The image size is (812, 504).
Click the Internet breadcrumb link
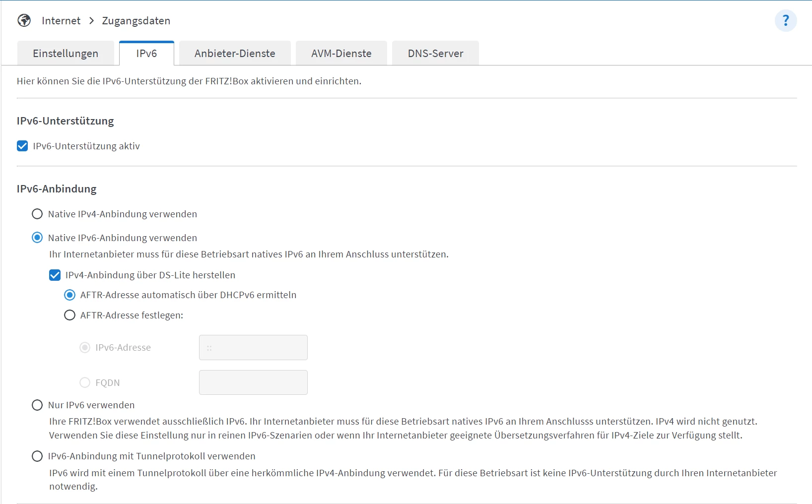(x=61, y=21)
